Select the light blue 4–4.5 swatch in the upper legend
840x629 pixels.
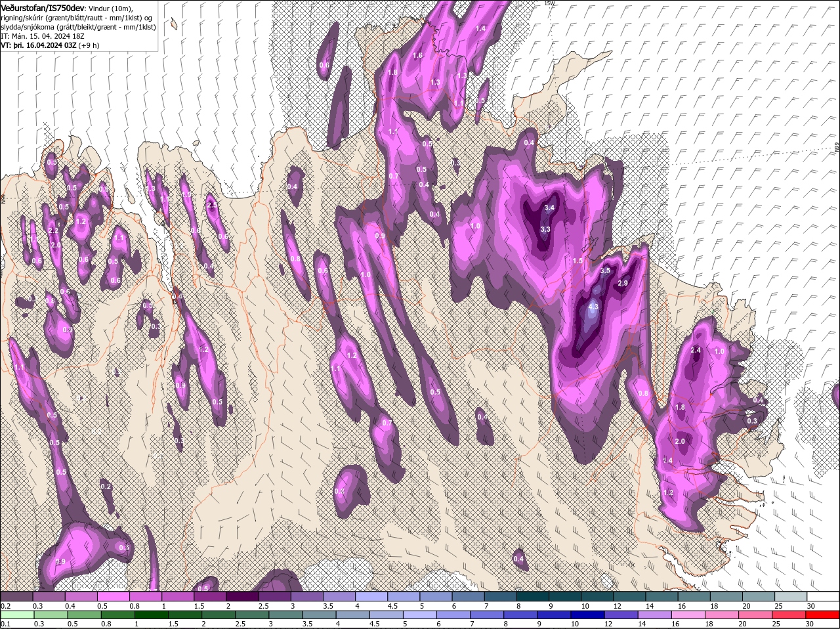[371, 596]
